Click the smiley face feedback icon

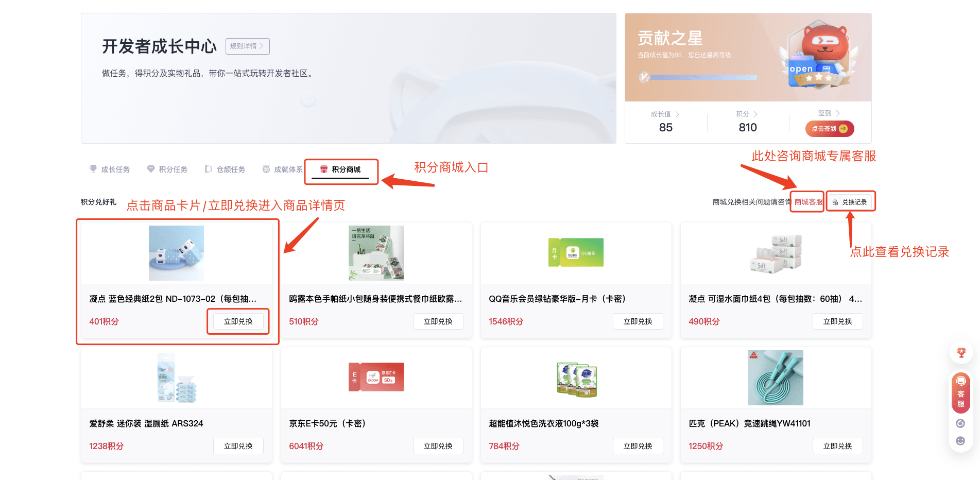[x=960, y=441]
